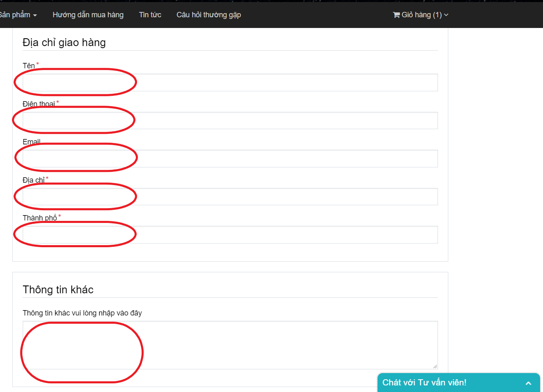This screenshot has width=543, height=392.
Task: Expand chat widget using up chevron
Action: [529, 383]
